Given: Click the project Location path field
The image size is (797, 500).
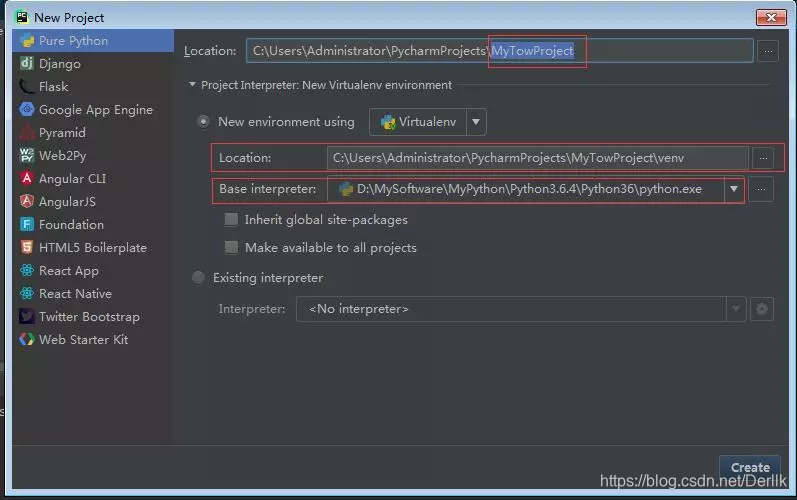Looking at the screenshot, I should 500,51.
